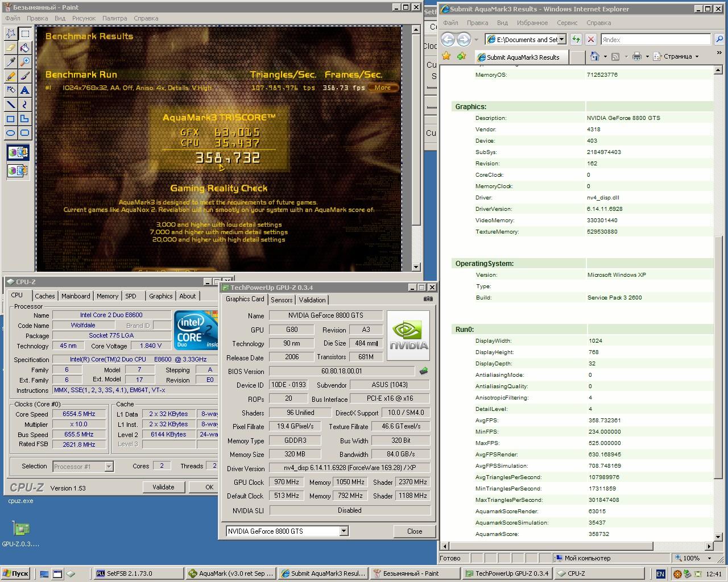
Task: Click the Пуск Start button
Action: pos(16,573)
